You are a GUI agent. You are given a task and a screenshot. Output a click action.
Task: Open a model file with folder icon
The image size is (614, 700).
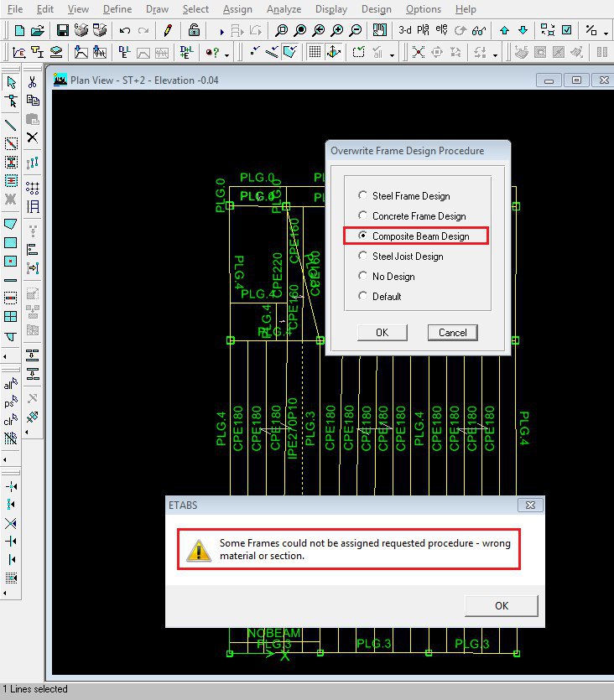[38, 30]
